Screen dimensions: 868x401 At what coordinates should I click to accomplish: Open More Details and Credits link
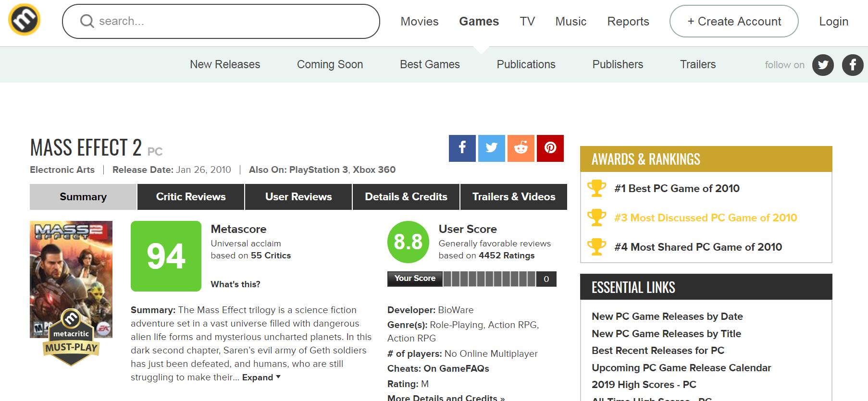(x=446, y=398)
